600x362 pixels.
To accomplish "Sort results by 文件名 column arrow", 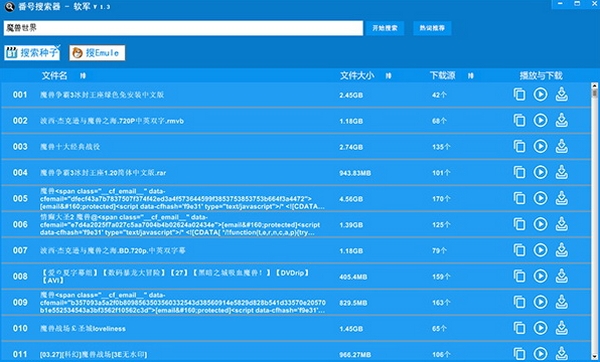I will 83,76.
